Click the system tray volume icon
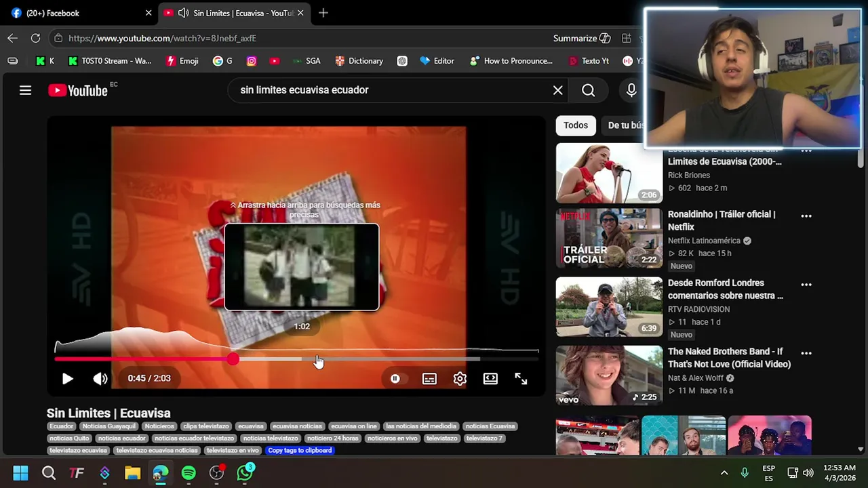 808,473
